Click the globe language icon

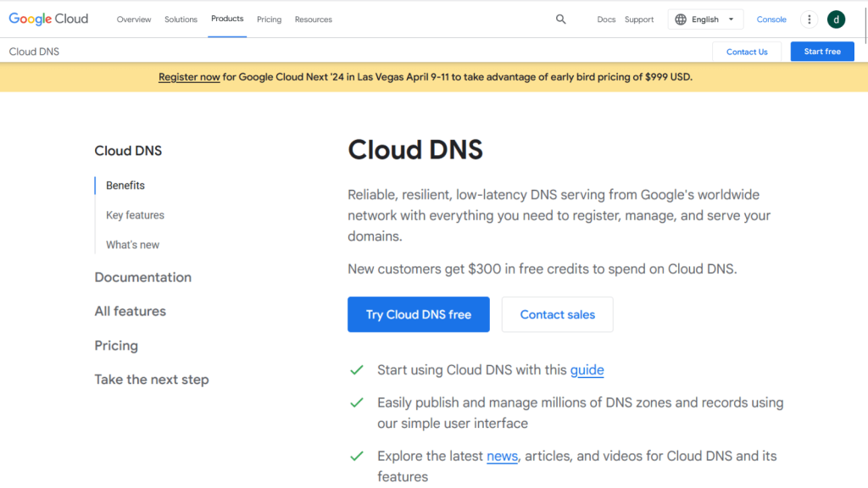(681, 19)
